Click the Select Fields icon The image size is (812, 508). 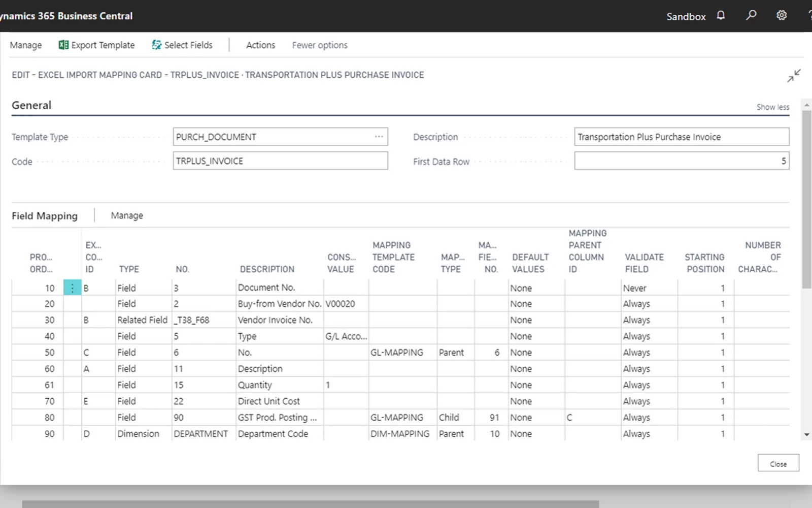coord(157,45)
